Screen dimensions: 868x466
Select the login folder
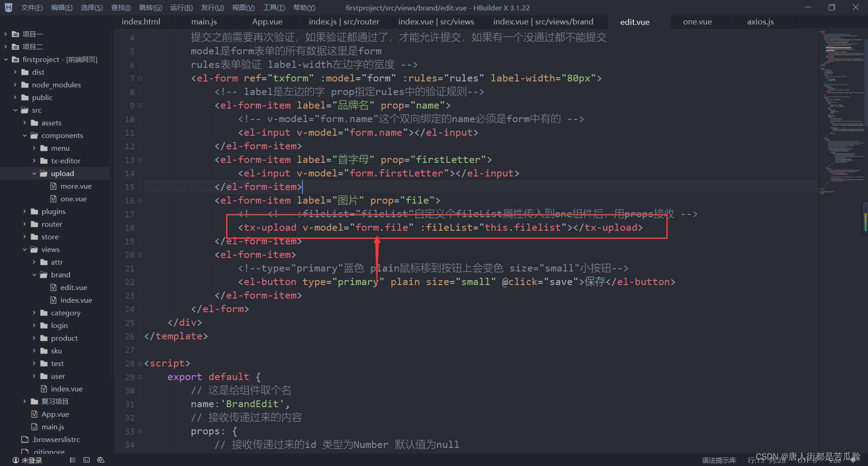tap(59, 325)
